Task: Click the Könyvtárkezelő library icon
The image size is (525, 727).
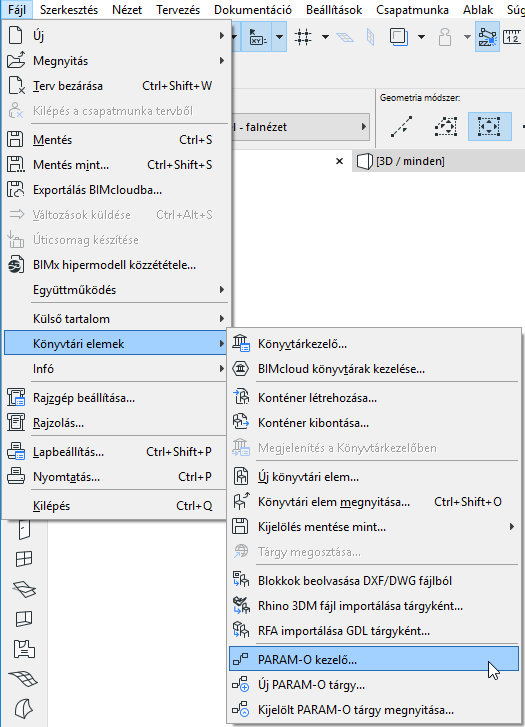Action: coord(241,343)
